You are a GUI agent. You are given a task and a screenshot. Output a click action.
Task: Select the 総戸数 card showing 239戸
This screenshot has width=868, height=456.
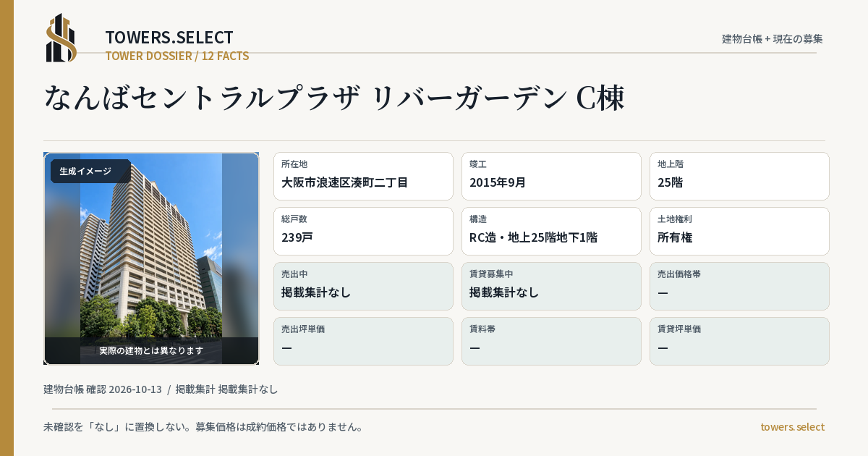click(363, 231)
